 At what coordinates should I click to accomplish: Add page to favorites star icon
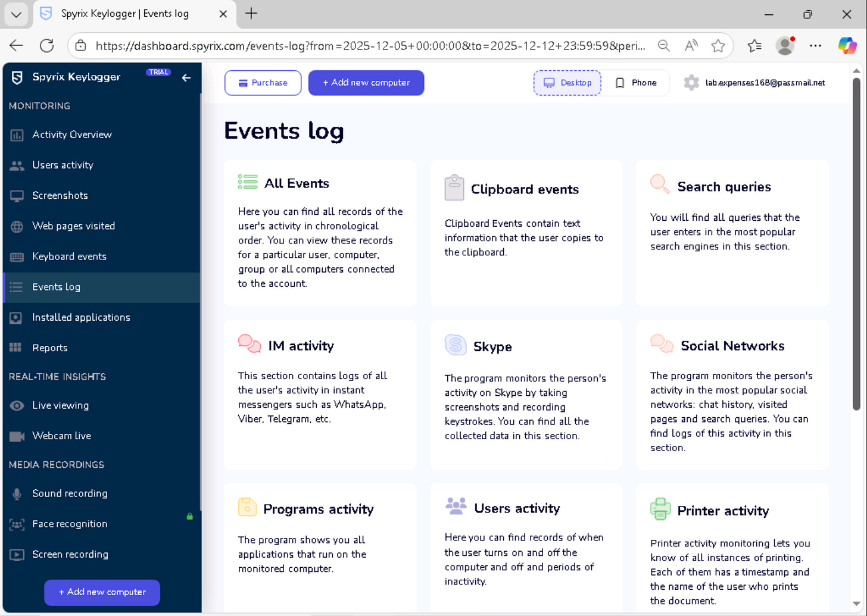(718, 46)
